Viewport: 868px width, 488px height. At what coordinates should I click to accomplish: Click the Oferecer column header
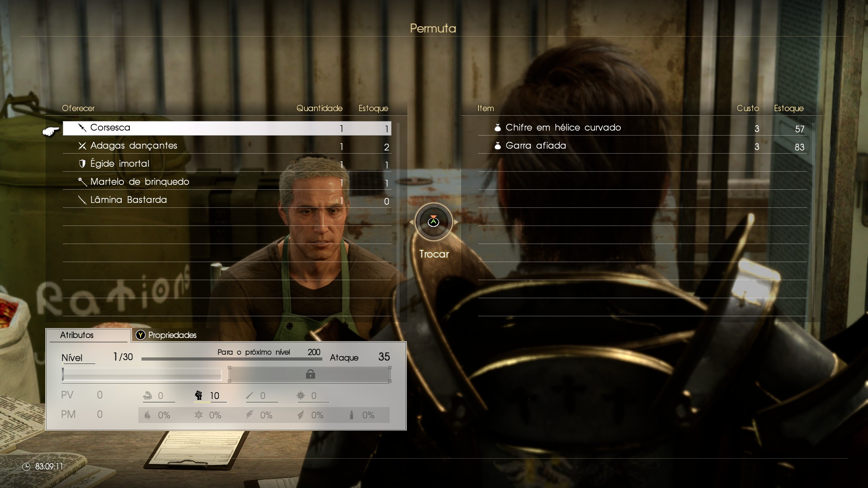(x=78, y=108)
